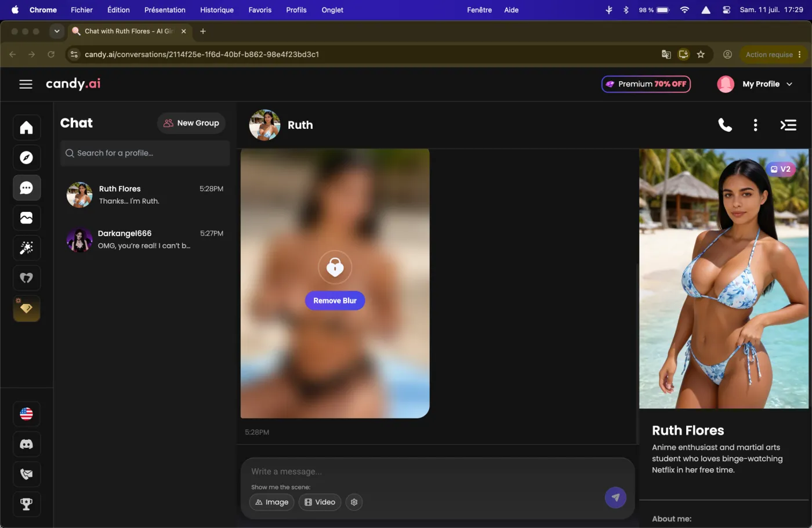Click Ruth's avatar in chat header
The height and width of the screenshot is (528, 812).
264,125
